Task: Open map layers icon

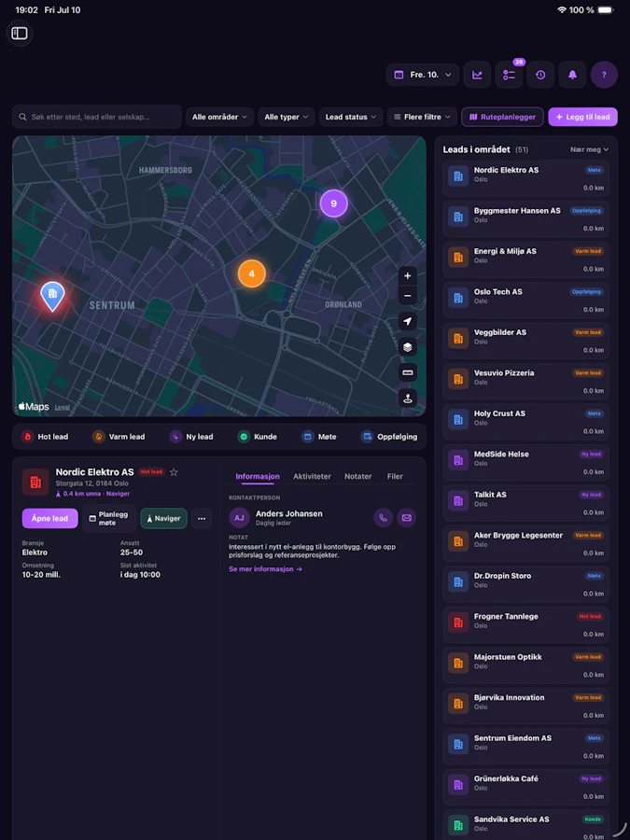Action: [x=408, y=346]
